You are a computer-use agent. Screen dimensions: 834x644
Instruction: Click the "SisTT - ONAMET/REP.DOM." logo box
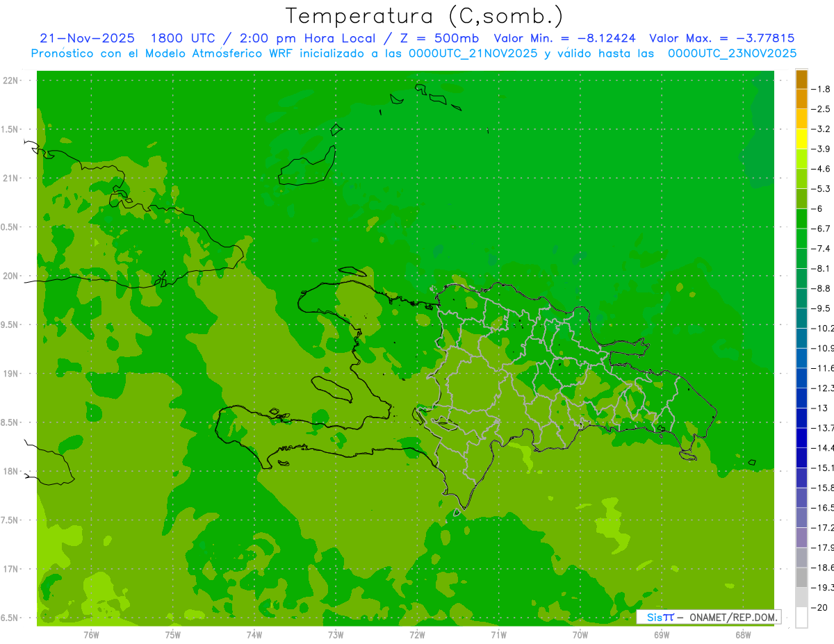point(708,617)
